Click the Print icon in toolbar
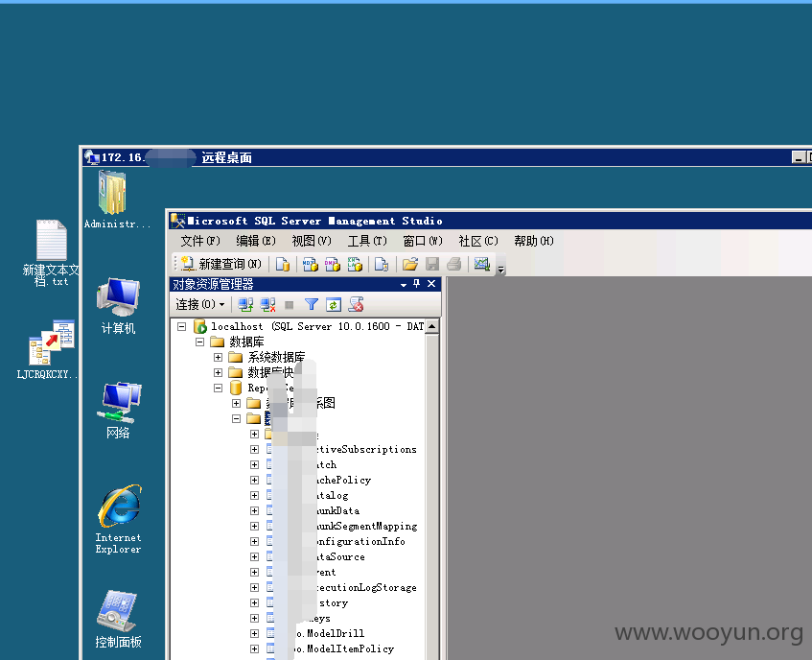 click(454, 264)
